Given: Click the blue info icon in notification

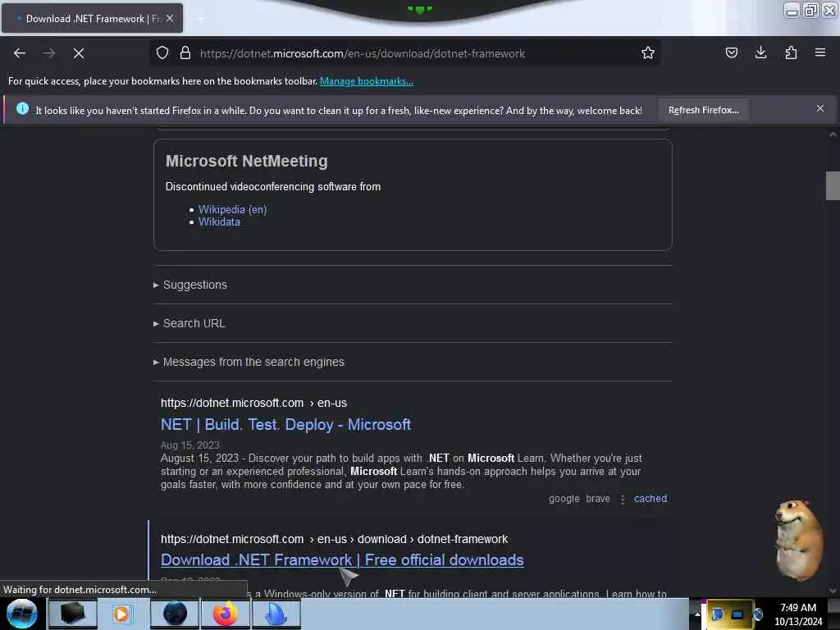Looking at the screenshot, I should point(22,109).
